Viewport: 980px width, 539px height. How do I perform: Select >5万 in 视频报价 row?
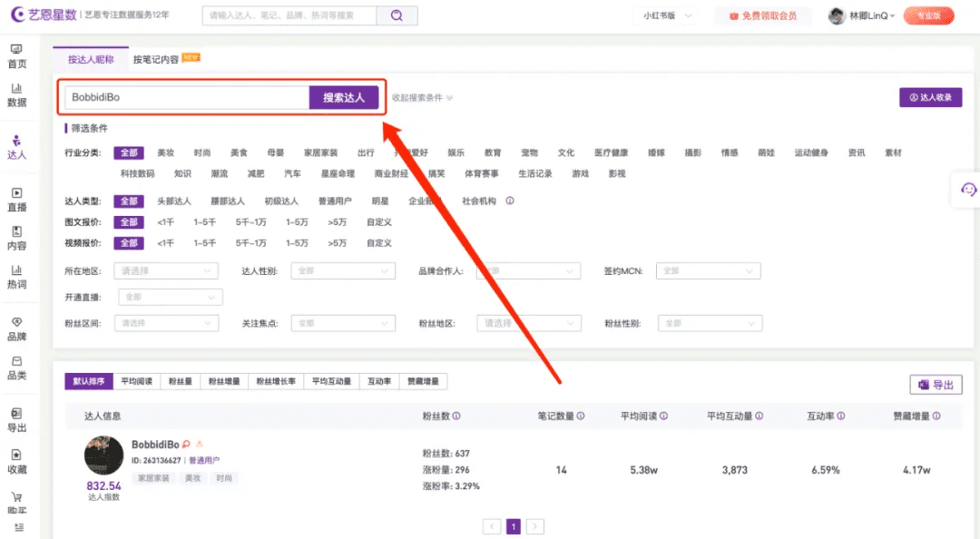coord(337,242)
